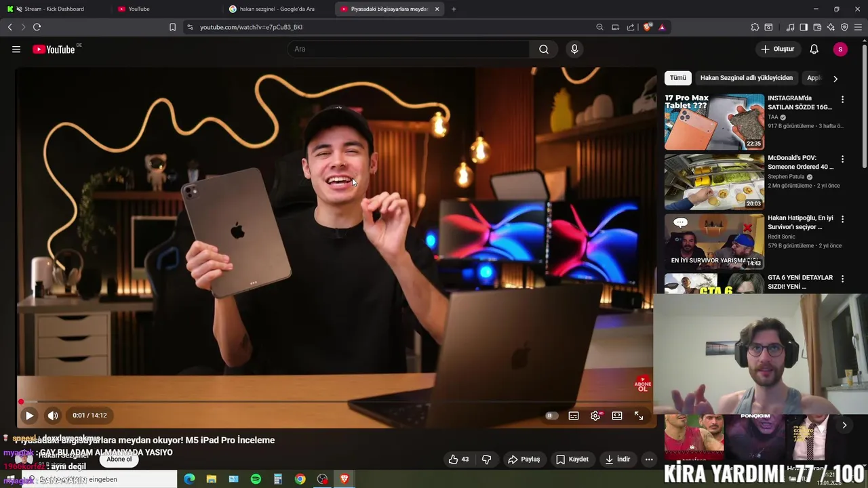Open options for McDonald's POV video

tap(842, 159)
